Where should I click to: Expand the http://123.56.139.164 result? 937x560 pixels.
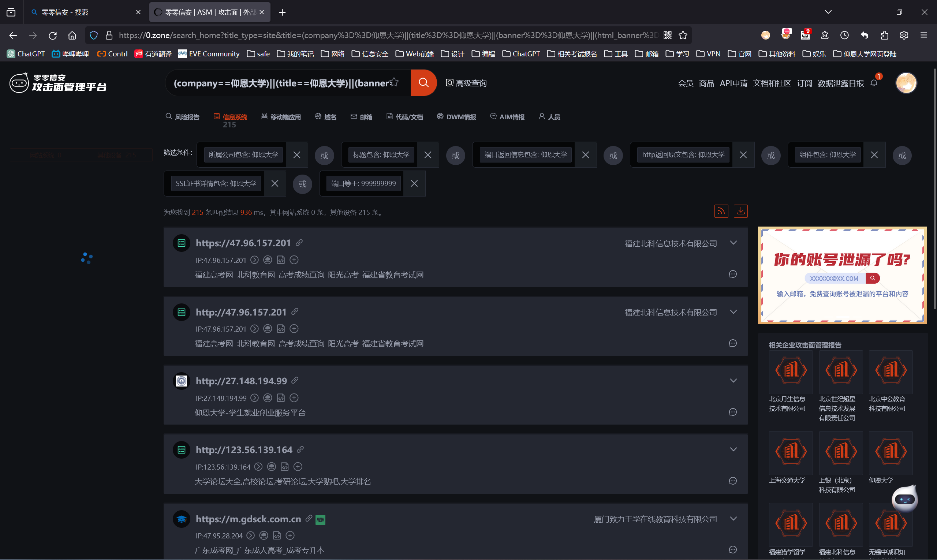(733, 449)
